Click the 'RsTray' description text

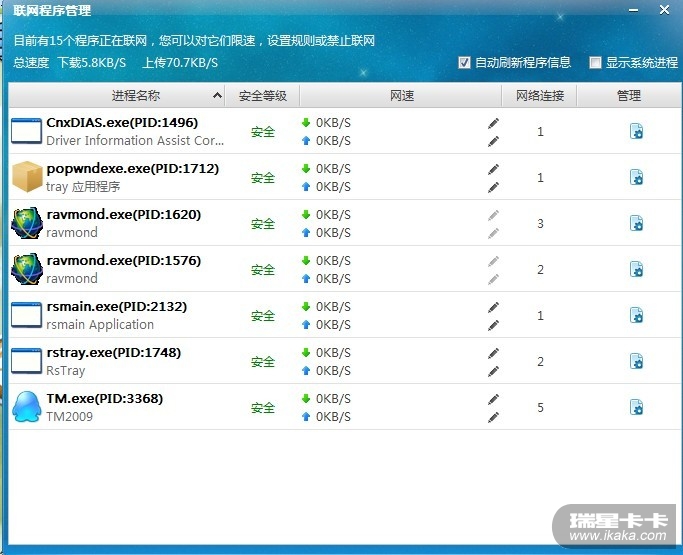pos(66,371)
